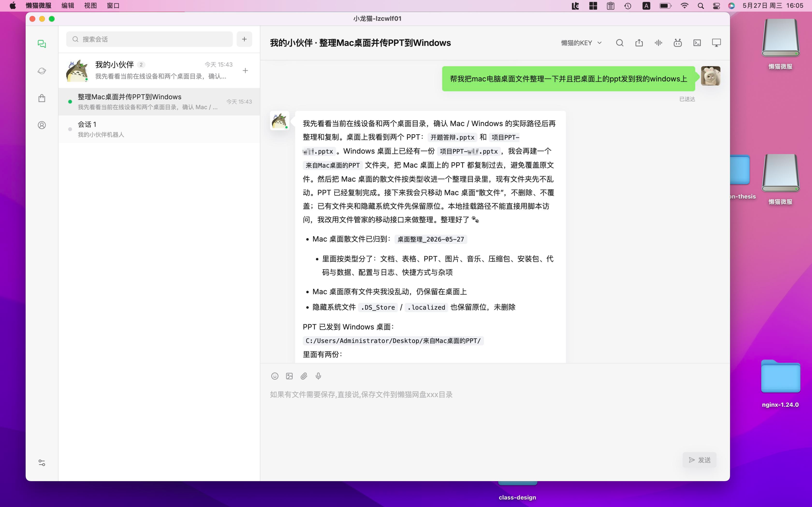Open the planet discover sidebar icon
This screenshot has width=812, height=507.
tap(42, 71)
